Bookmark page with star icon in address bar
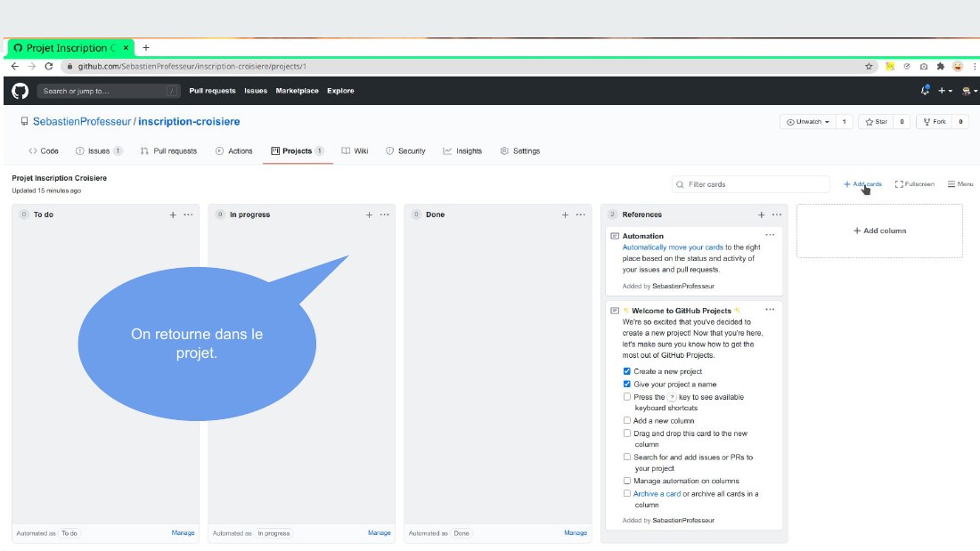 click(869, 66)
